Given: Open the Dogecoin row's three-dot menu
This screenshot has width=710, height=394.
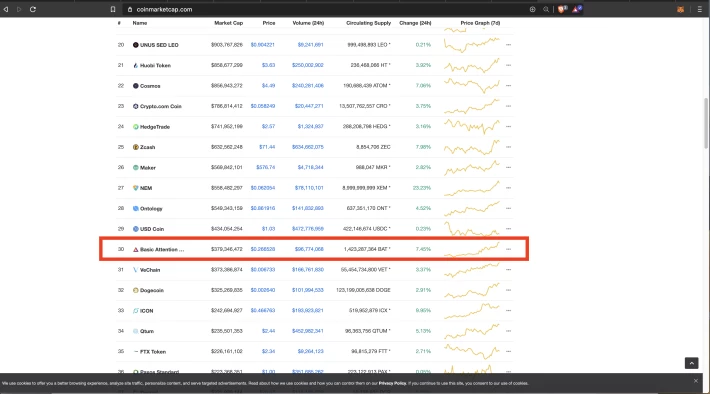Looking at the screenshot, I should coord(509,290).
